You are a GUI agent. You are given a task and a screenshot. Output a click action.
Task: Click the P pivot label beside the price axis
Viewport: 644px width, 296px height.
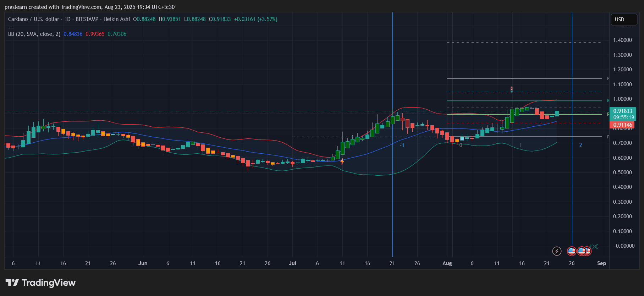tap(608, 137)
